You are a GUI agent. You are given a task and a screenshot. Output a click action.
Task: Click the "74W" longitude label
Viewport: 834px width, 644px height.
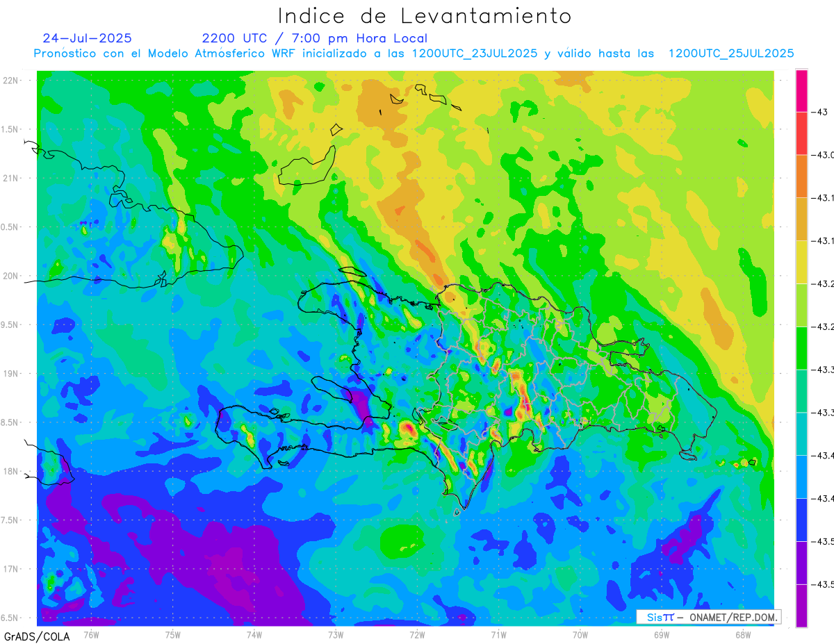pos(254,634)
